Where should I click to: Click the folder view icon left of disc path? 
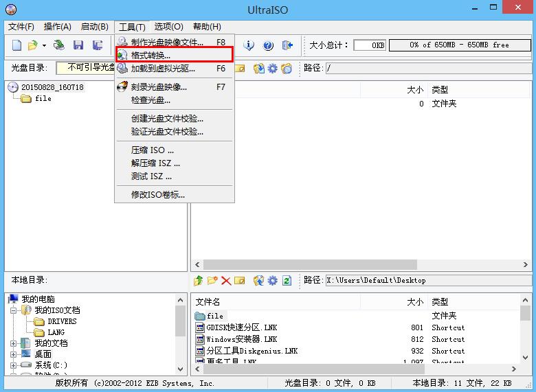tap(287, 68)
